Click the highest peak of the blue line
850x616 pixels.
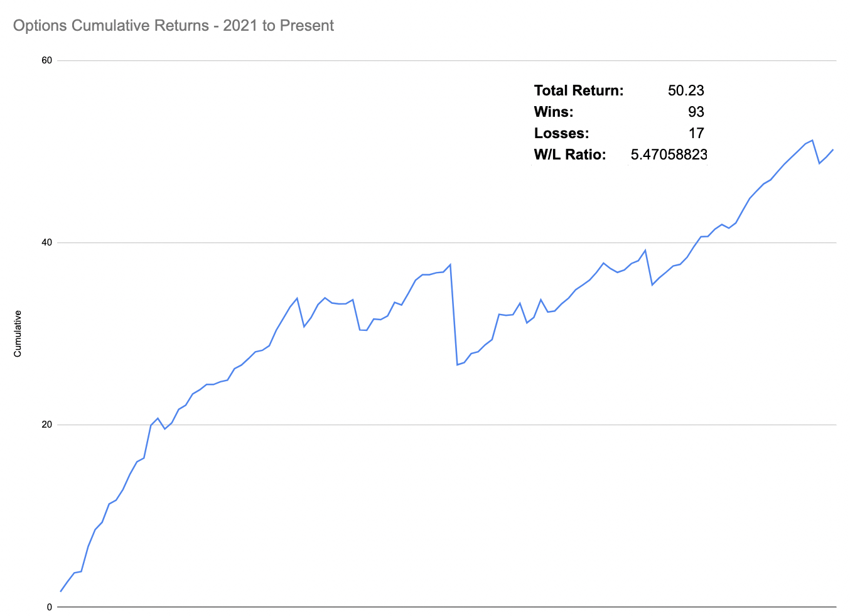tap(812, 140)
